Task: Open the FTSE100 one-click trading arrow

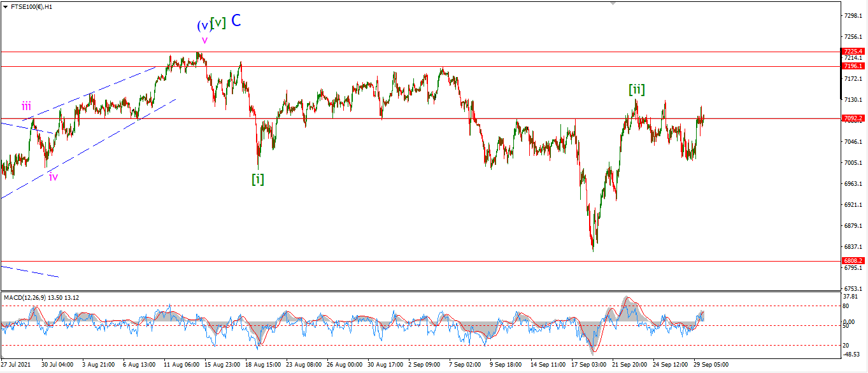Action: [5, 7]
